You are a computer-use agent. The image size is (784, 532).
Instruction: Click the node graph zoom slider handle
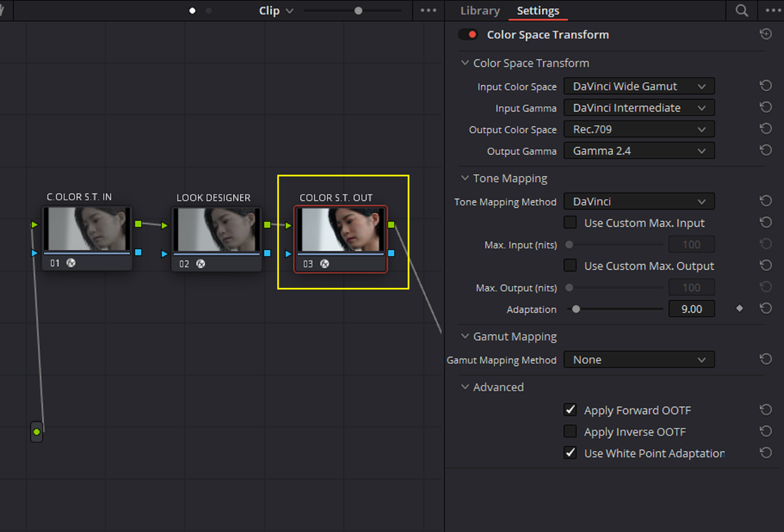coord(358,11)
